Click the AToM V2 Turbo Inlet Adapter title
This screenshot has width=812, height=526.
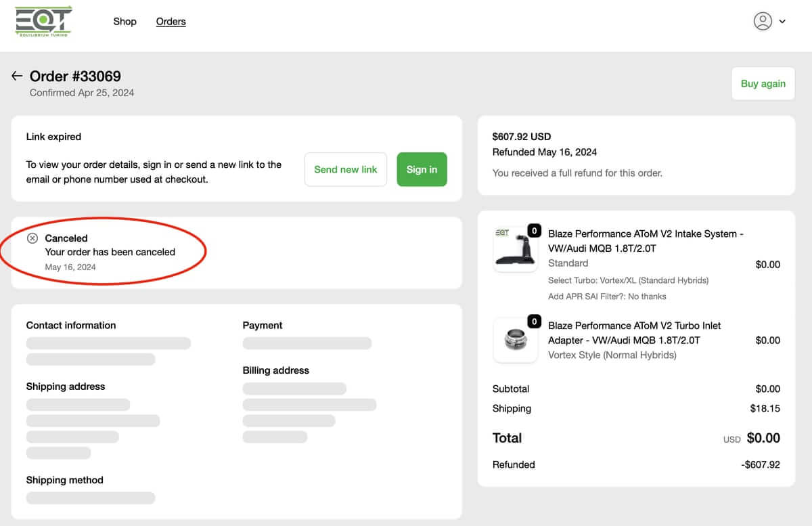tap(634, 332)
